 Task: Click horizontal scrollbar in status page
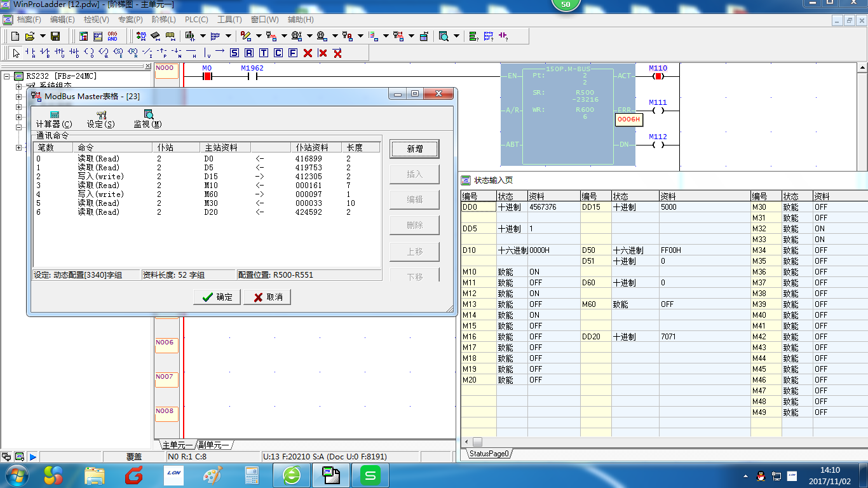[x=477, y=442]
